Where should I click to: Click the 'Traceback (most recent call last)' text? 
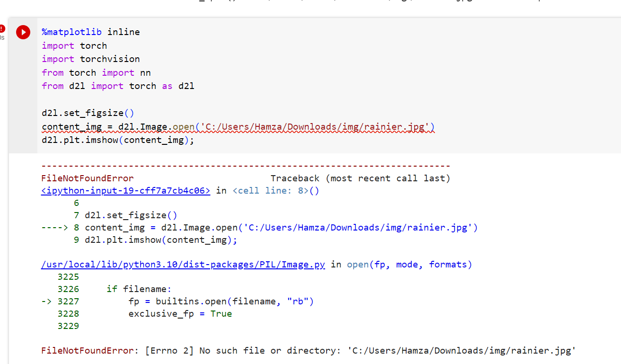click(x=360, y=178)
